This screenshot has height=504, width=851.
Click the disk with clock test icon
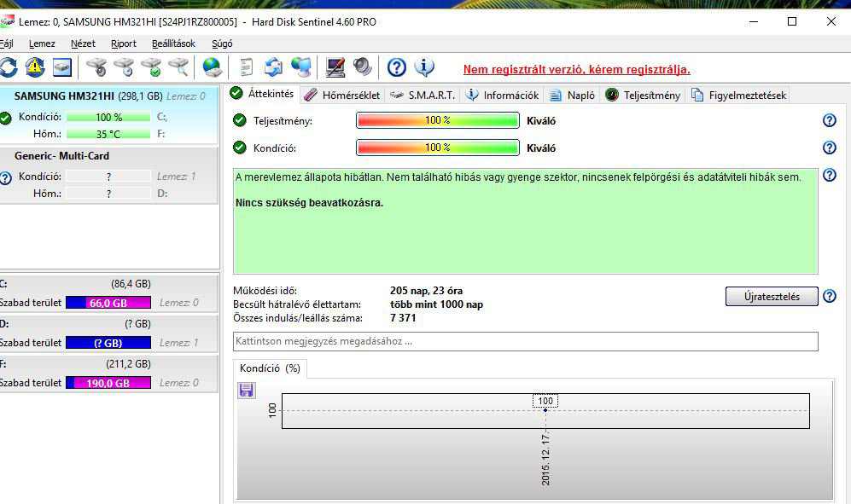pos(125,68)
